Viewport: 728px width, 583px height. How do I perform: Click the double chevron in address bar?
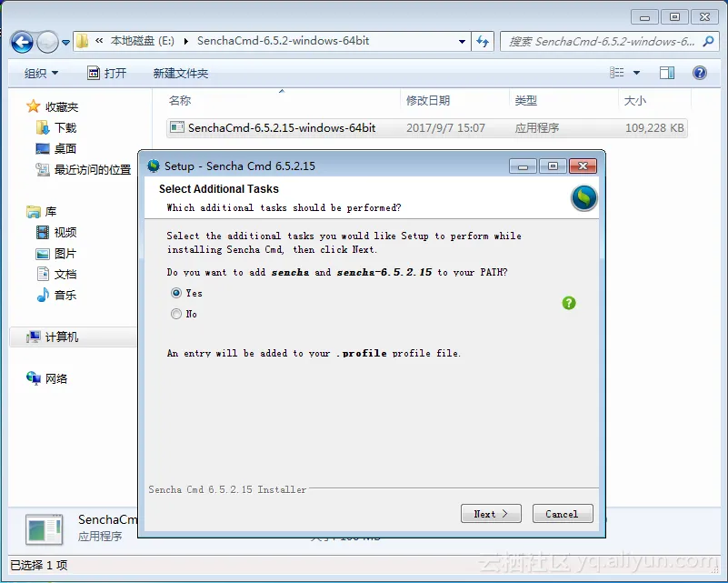pyautogui.click(x=99, y=41)
